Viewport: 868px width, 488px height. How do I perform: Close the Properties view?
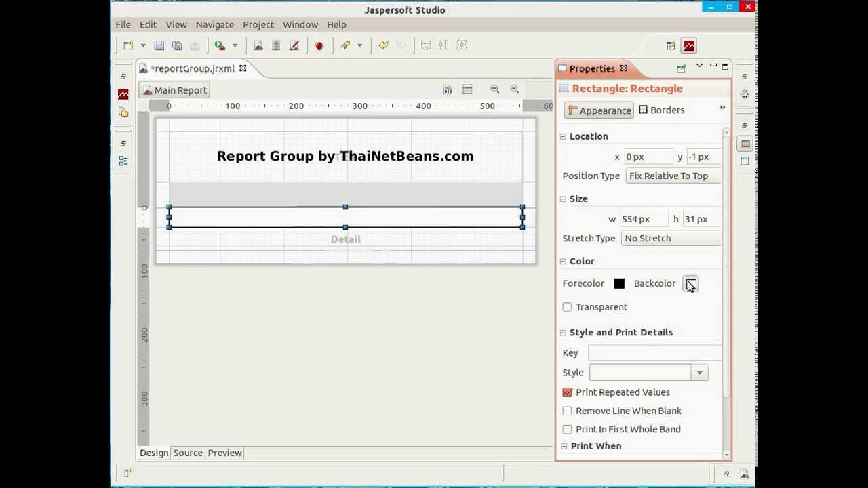624,68
